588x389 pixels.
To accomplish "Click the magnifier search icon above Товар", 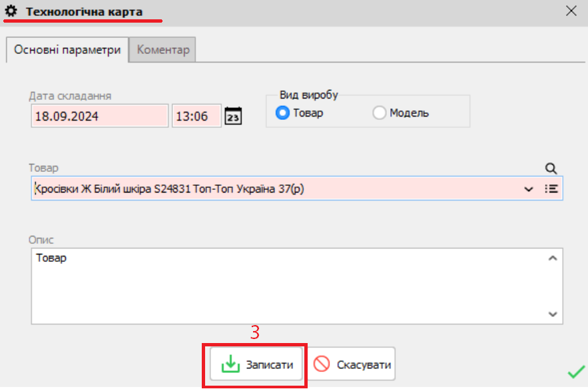I will (551, 169).
